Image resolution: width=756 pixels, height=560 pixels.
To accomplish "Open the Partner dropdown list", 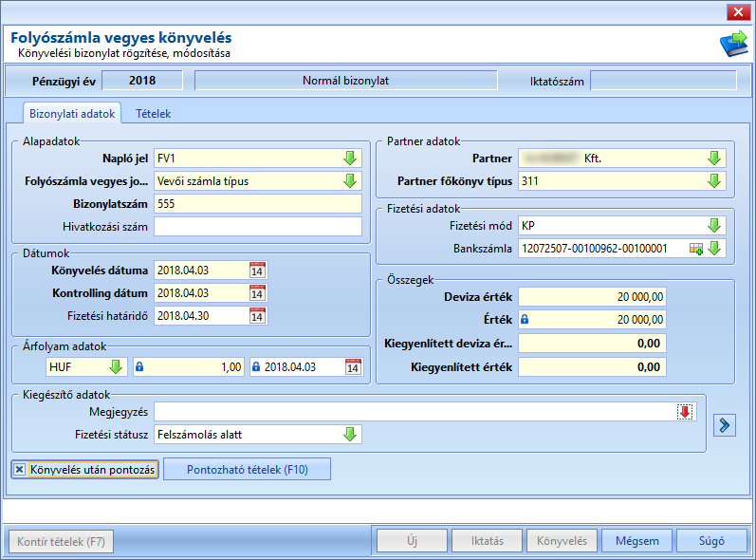I will [x=714, y=159].
